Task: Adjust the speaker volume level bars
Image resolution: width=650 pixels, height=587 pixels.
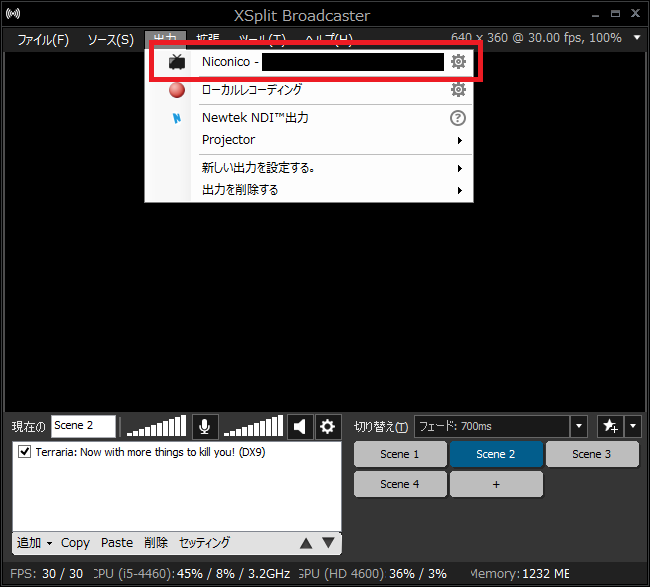Action: coord(253,427)
